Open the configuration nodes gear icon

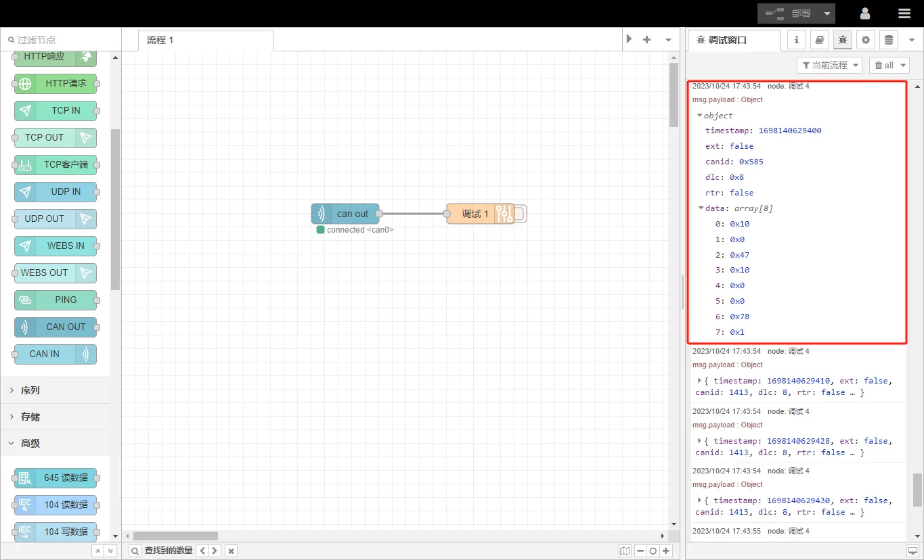coord(866,40)
